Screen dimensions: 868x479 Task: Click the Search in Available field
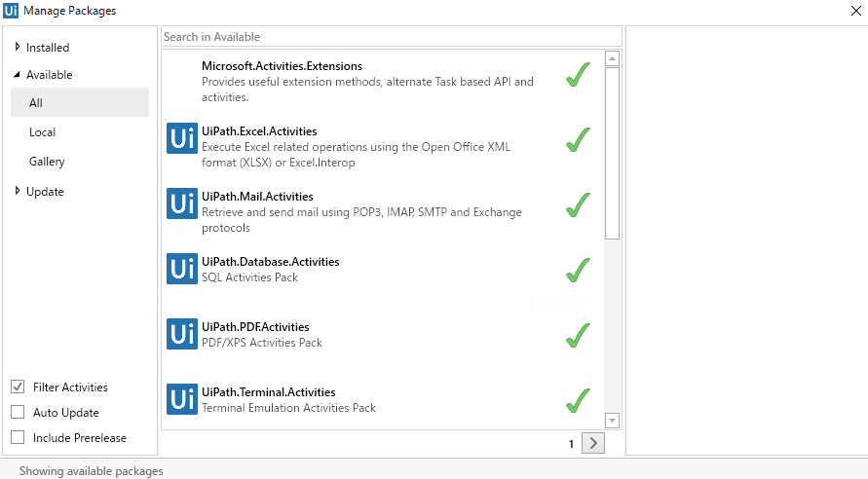(x=392, y=36)
